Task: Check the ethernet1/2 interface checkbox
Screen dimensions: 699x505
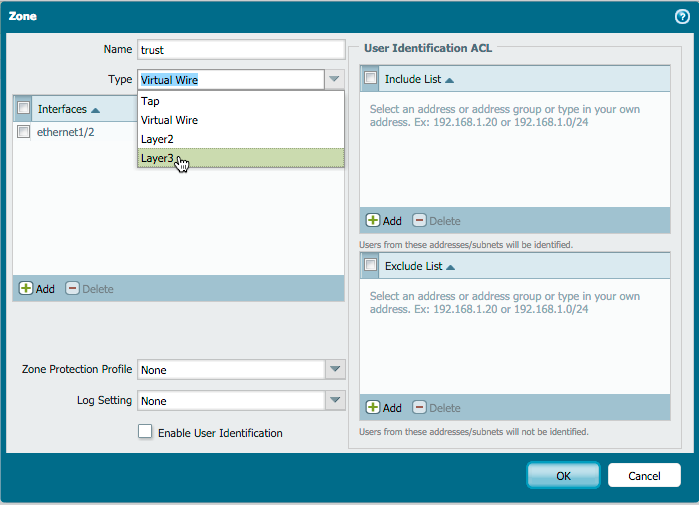Action: click(23, 132)
